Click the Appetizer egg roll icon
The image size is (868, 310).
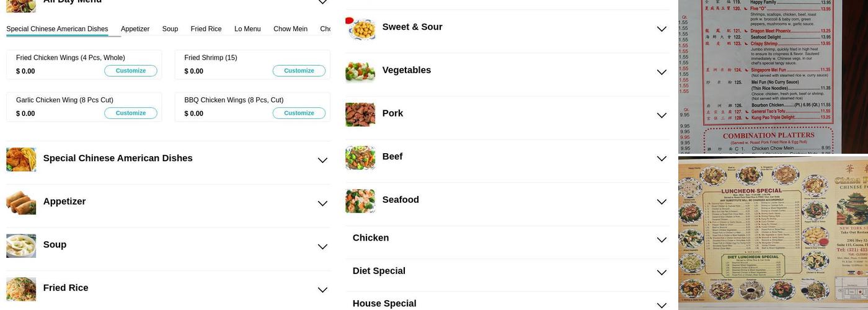click(21, 202)
